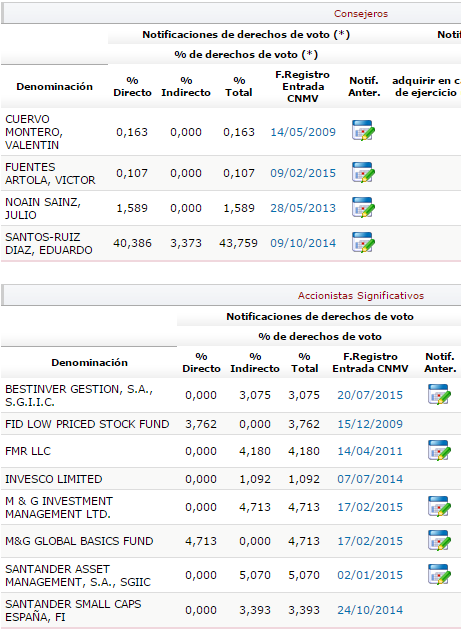Image resolution: width=461 pixels, height=629 pixels.
Task: Select the name NOAIN SAINZ, JULIO
Action: (x=43, y=208)
